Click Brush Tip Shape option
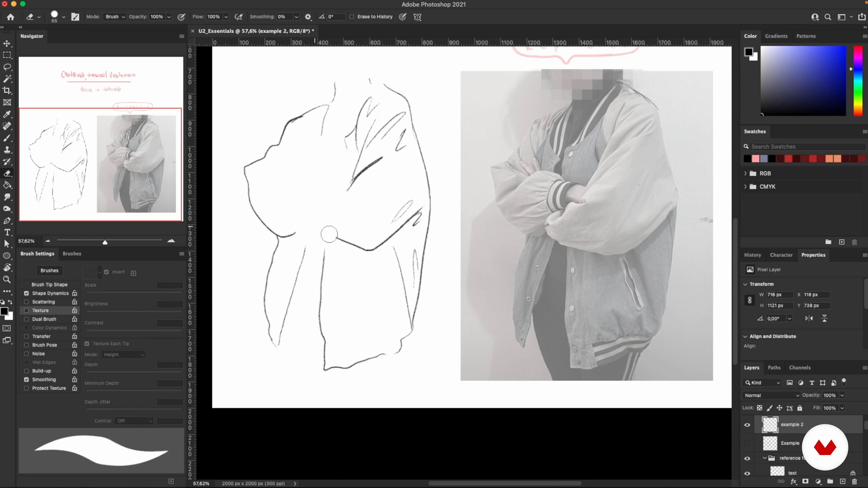 tap(49, 285)
